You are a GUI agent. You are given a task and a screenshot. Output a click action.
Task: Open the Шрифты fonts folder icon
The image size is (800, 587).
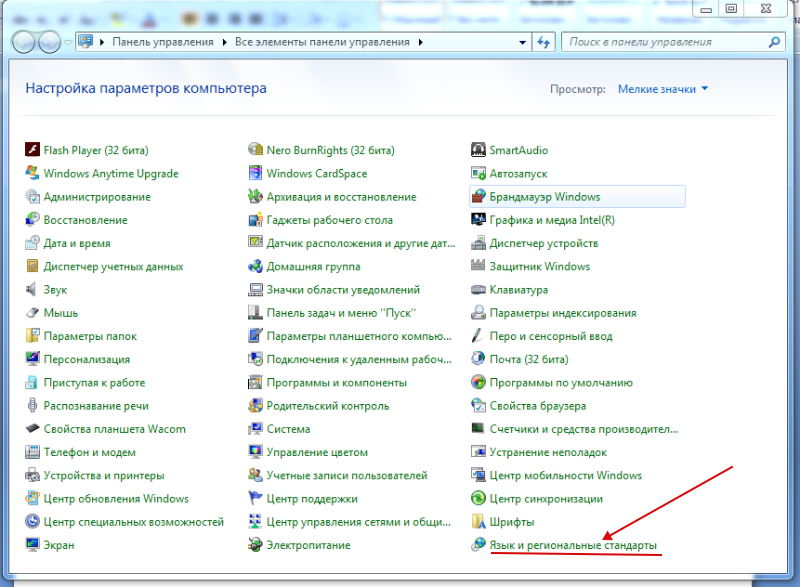[478, 521]
